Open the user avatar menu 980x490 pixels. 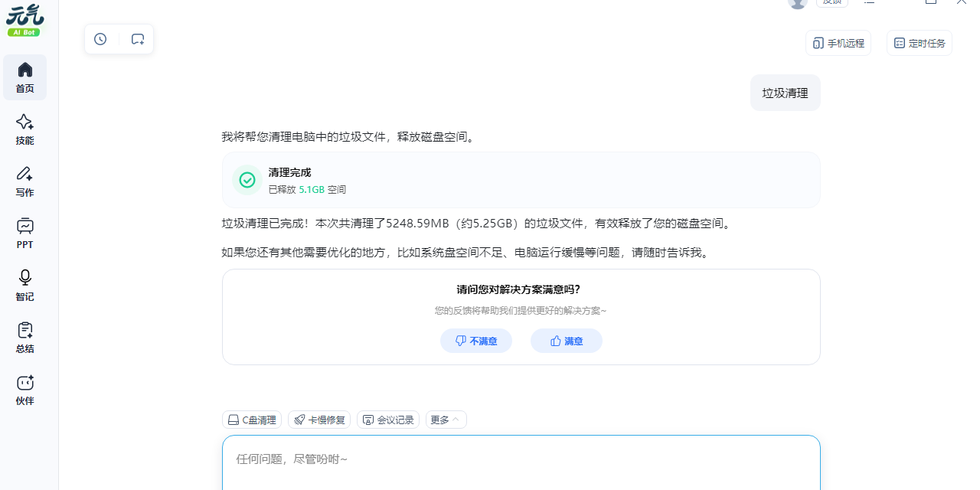click(797, 5)
